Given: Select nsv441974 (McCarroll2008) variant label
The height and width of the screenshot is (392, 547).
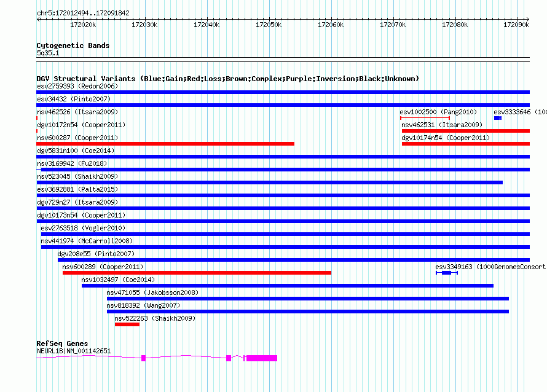Looking at the screenshot, I should (87, 241).
